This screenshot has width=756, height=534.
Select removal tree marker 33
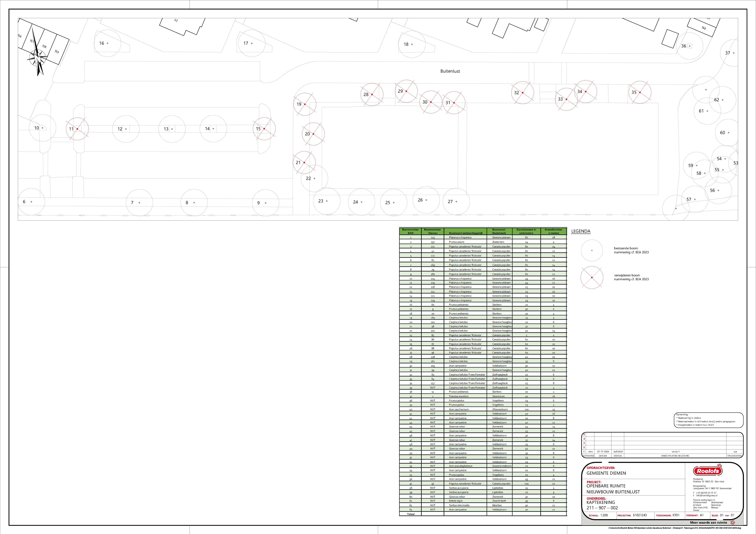566,99
